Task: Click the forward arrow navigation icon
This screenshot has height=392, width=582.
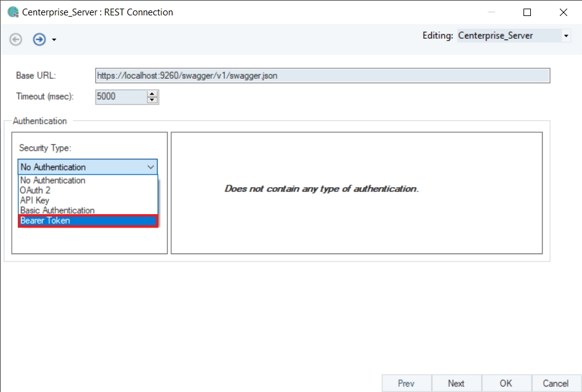Action: point(39,39)
